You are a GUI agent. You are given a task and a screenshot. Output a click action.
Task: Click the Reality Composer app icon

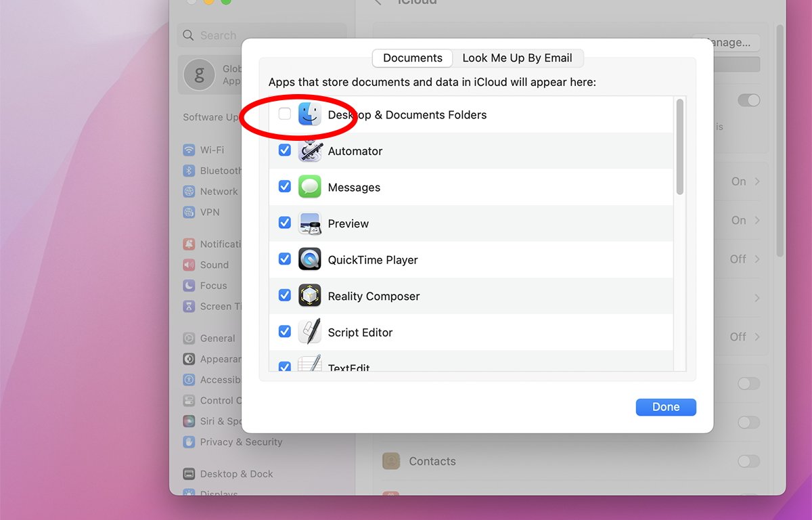[310, 296]
